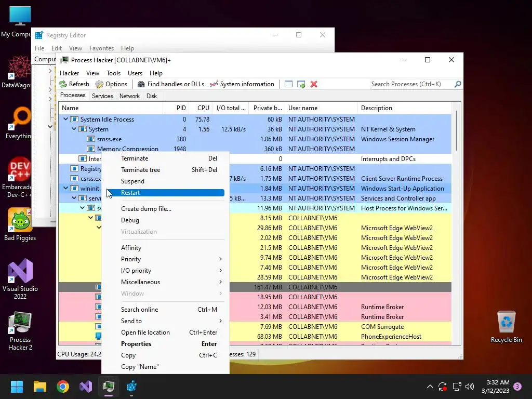The height and width of the screenshot is (399, 532).
Task: Click the find window toolbar icon
Action: pyautogui.click(x=288, y=84)
